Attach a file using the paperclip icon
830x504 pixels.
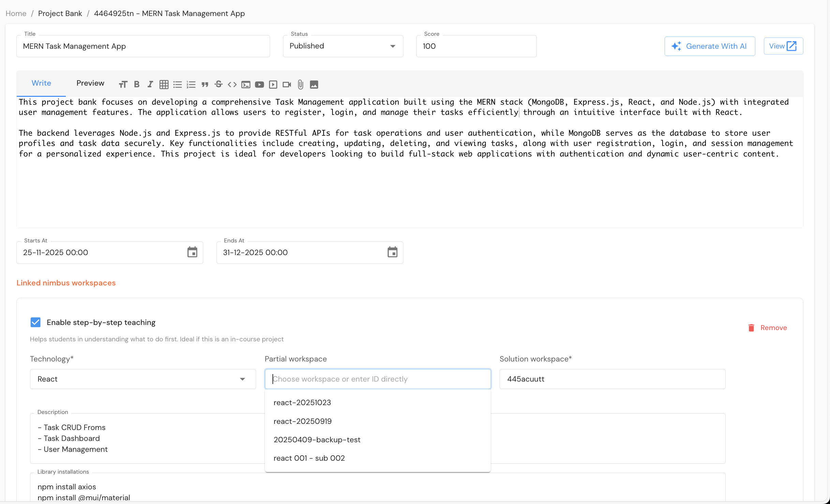tap(300, 84)
